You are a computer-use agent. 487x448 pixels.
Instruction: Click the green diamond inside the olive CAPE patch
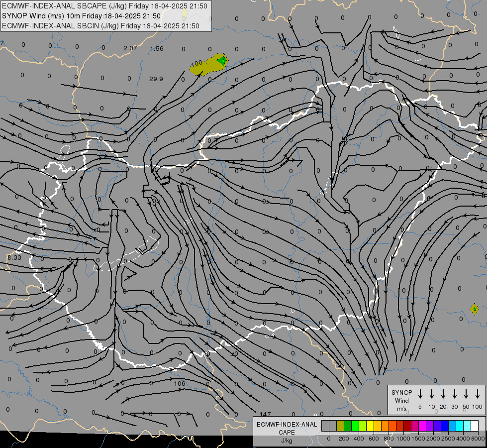pos(222,60)
